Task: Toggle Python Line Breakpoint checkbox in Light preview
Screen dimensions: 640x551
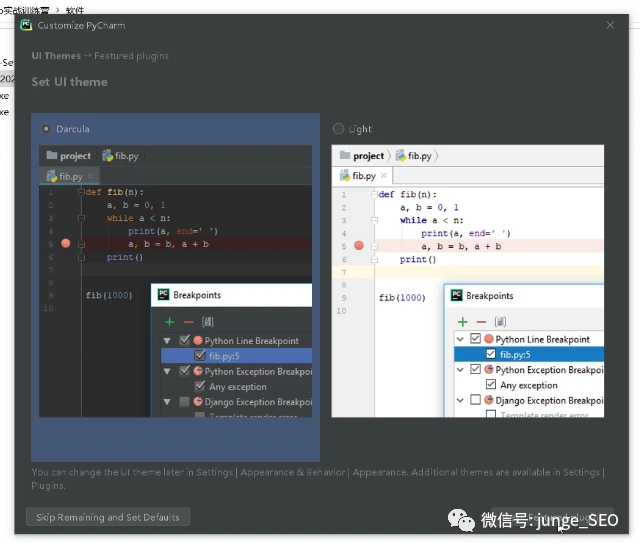Action: [x=475, y=339]
